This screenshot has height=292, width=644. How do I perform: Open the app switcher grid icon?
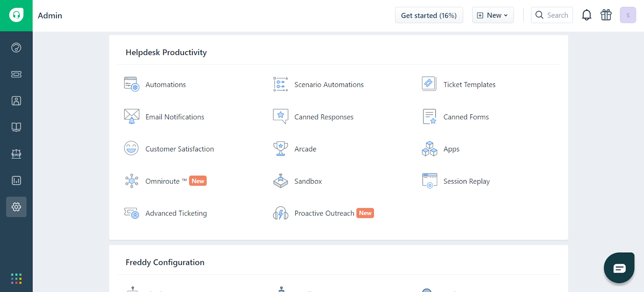click(16, 278)
